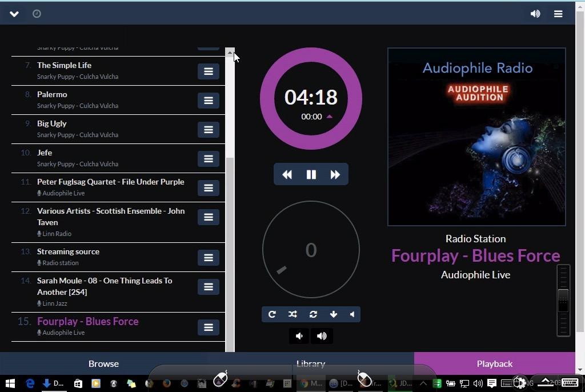Open the Windows Store taskbar icon
The height and width of the screenshot is (392, 585).
[x=78, y=383]
